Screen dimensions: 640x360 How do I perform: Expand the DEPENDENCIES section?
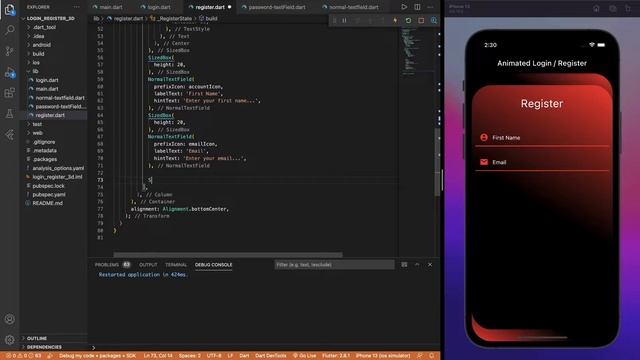coord(44,347)
